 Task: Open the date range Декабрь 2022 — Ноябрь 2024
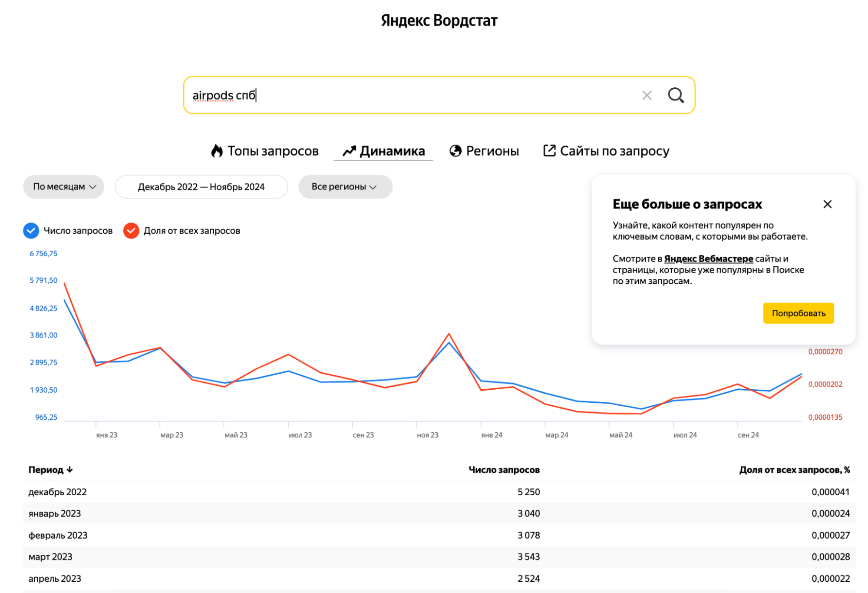[x=201, y=187]
